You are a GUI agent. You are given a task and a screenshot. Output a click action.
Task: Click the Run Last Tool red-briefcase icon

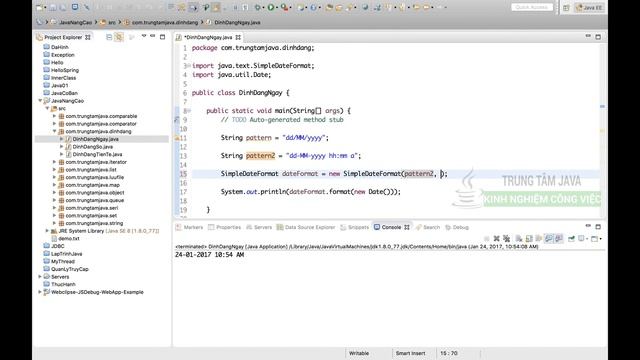click(x=284, y=7)
